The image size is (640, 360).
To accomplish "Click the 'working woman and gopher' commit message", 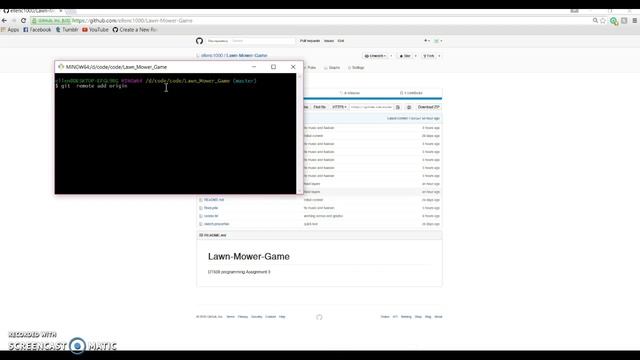I will coord(323,216).
